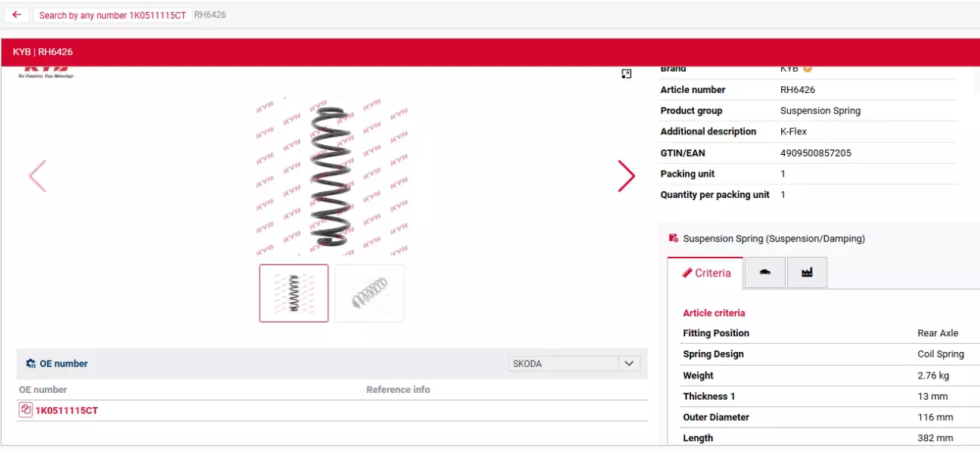980x451 pixels.
Task: Select the first upright spring thumbnail
Action: (x=293, y=293)
